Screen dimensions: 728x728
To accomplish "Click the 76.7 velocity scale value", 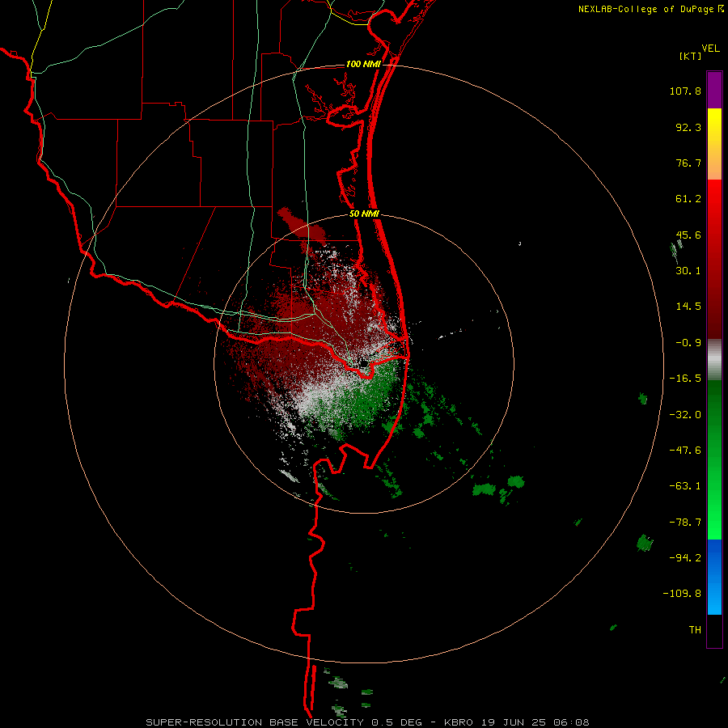I will coord(688,163).
